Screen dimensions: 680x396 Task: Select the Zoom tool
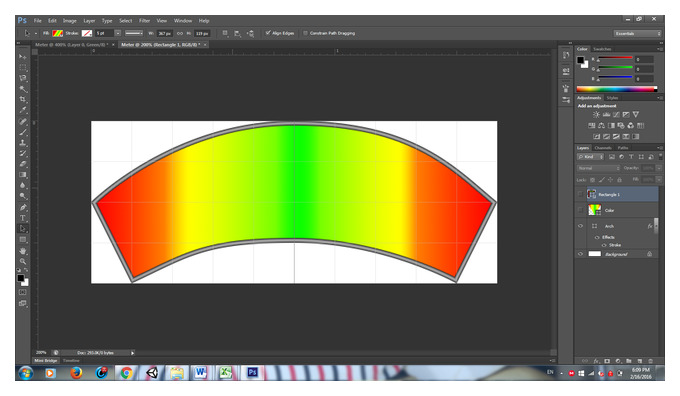23,261
